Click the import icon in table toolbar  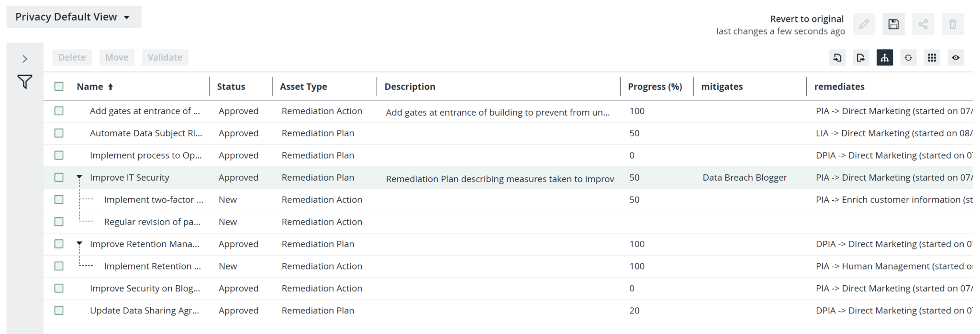coord(837,58)
